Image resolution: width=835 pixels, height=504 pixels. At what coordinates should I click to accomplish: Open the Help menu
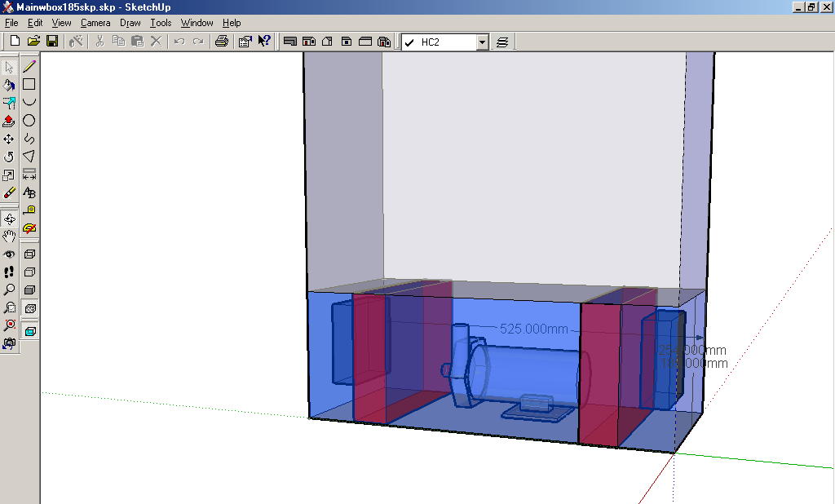tap(232, 23)
